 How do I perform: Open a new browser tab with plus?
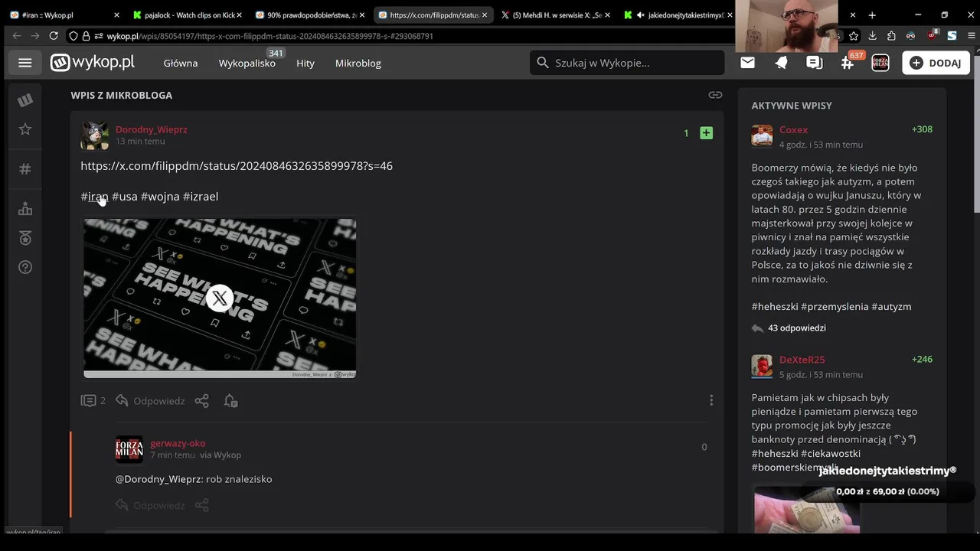click(872, 15)
